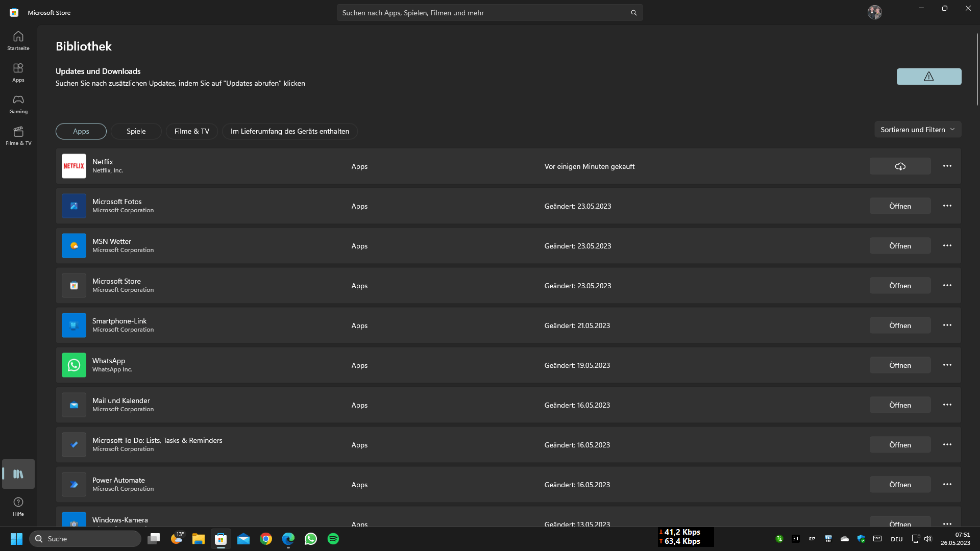Select Im Lieferumfang des Geräts enthalten tab
The width and height of the screenshot is (980, 551).
coord(290,131)
